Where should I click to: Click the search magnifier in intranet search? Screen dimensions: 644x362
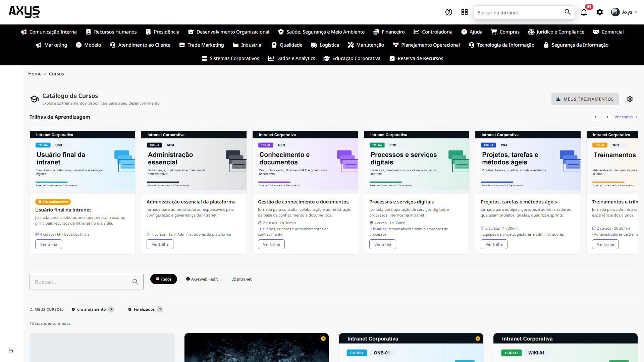pyautogui.click(x=567, y=12)
